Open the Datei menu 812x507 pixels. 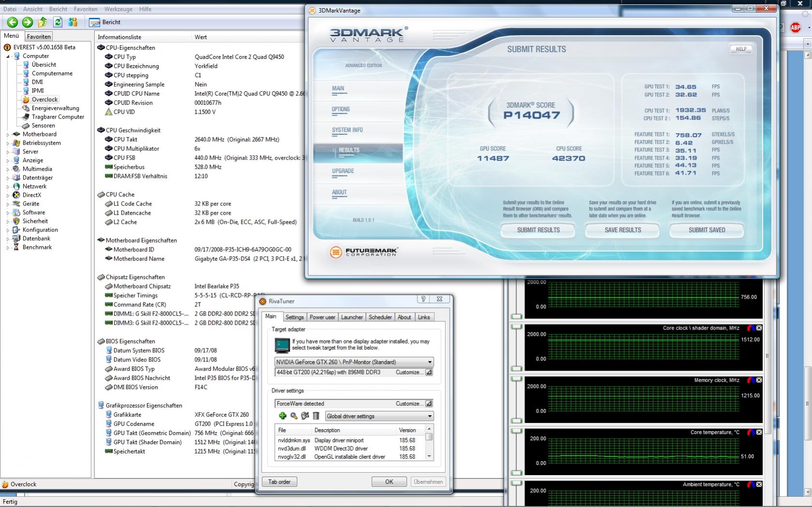point(10,9)
